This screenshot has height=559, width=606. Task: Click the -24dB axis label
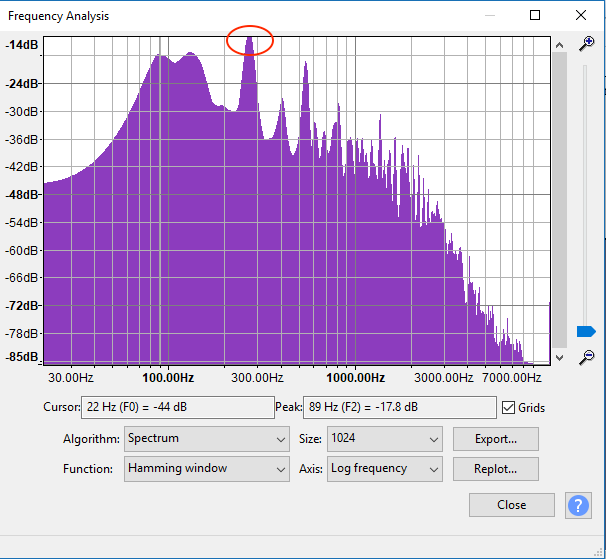[22, 84]
